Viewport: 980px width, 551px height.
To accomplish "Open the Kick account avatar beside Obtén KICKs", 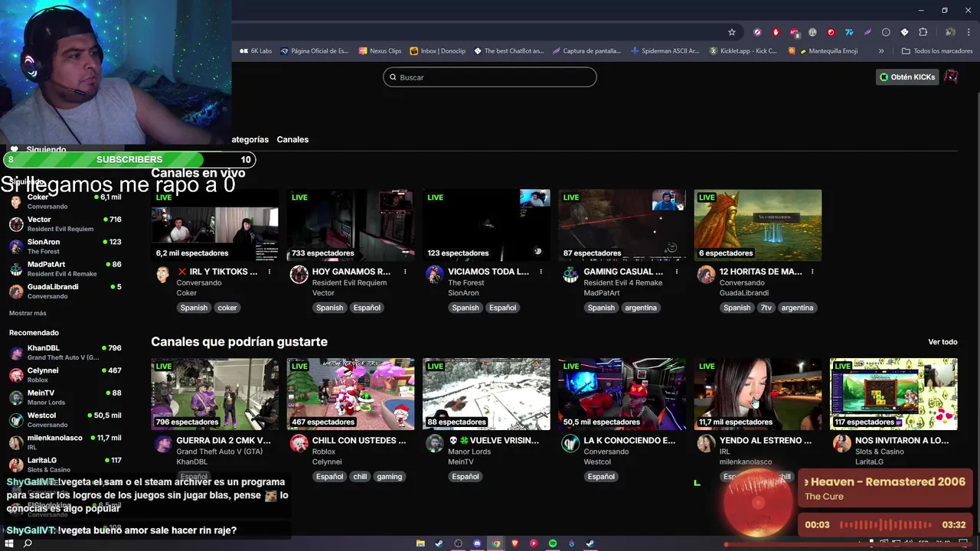I will tap(951, 77).
